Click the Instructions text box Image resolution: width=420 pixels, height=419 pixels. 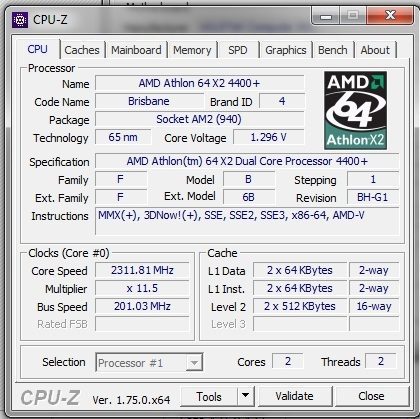click(x=247, y=221)
